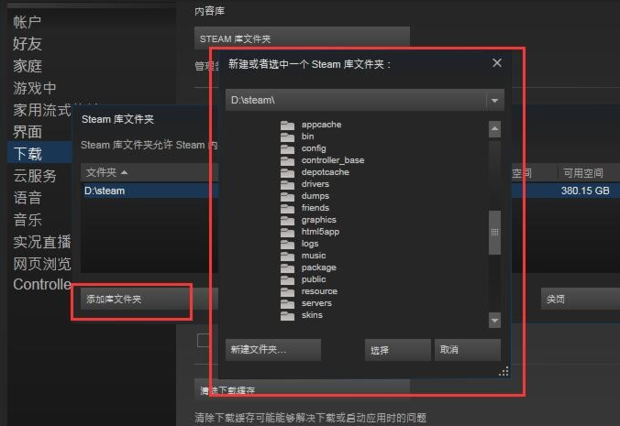Screen dimensions: 620x426
Task: Select the dumps folder icon
Action: (x=287, y=197)
